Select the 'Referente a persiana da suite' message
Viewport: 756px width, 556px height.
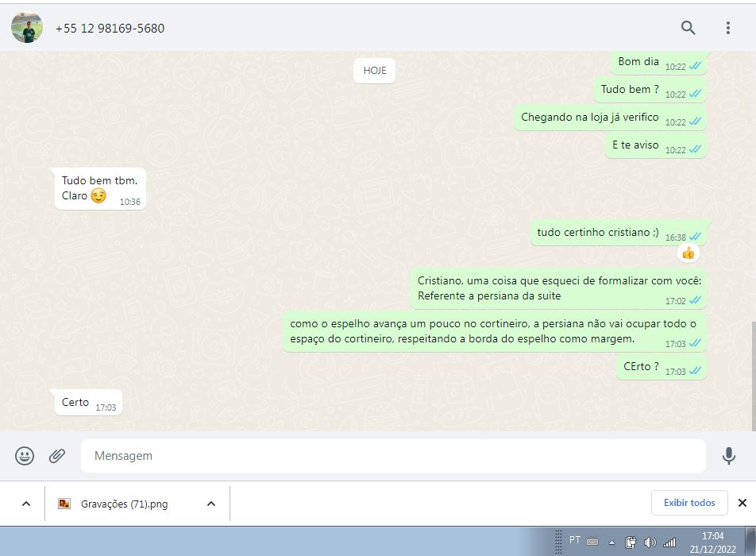[558, 289]
